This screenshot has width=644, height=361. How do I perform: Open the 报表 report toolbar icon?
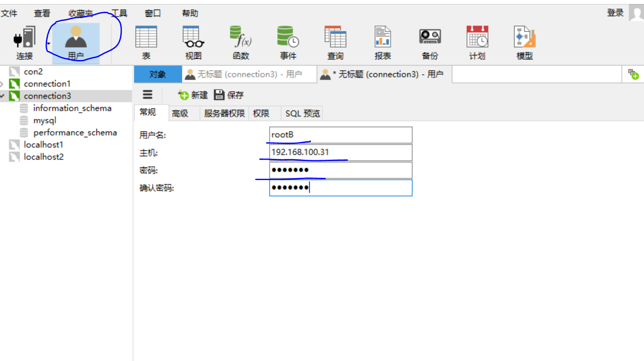383,43
